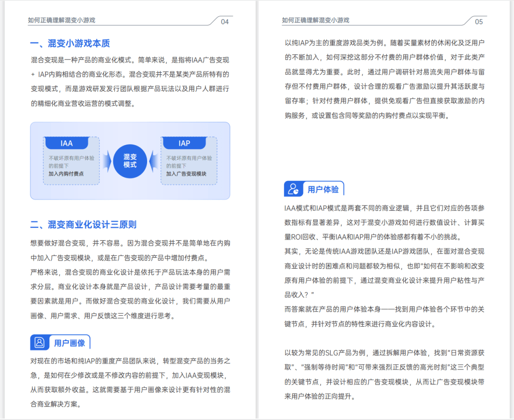
Task: Click the gray description text inside IAA box
Action: click(71, 162)
